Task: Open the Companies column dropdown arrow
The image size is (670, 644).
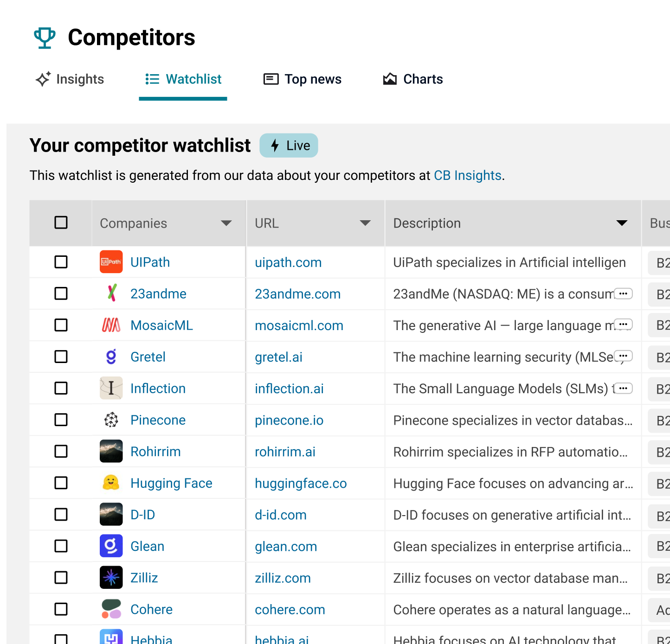Action: 226,223
